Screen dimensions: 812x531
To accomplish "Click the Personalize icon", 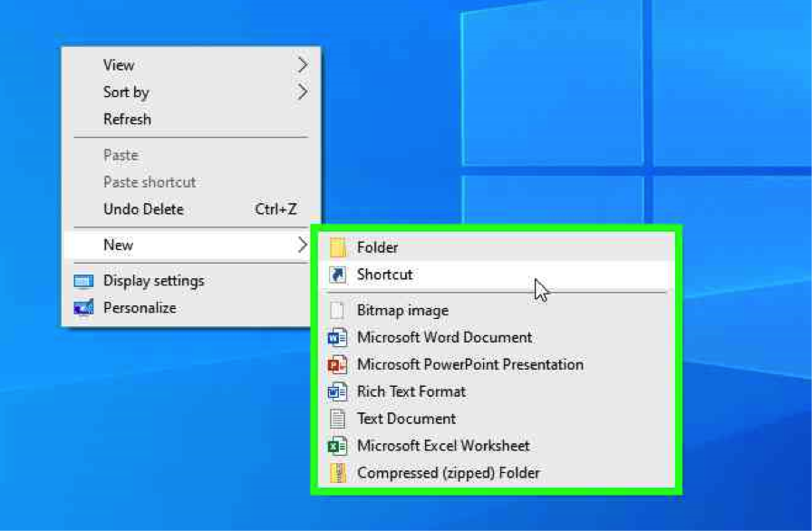I will (83, 308).
